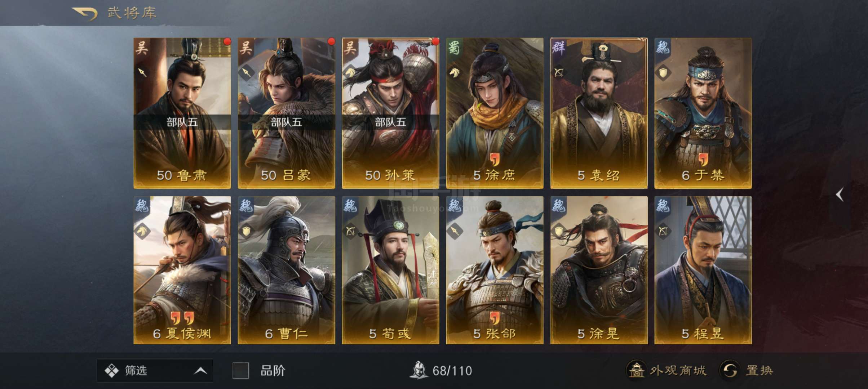Expand the side panel left arrow
The image size is (868, 389).
(840, 194)
